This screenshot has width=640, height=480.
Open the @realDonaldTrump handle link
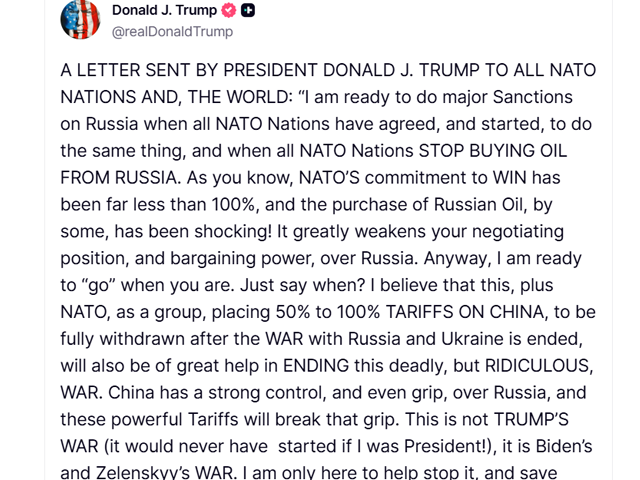172,32
